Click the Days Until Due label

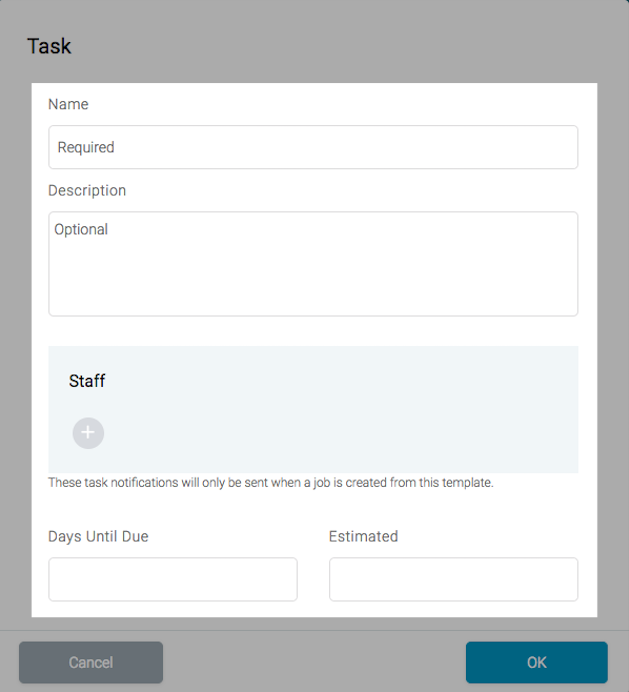[98, 537]
